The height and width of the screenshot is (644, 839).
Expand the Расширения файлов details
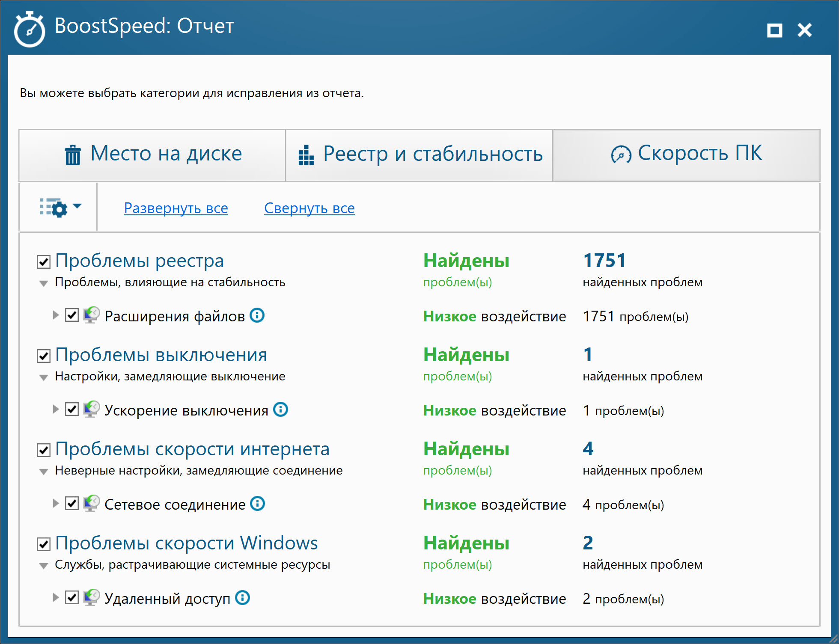coord(56,315)
